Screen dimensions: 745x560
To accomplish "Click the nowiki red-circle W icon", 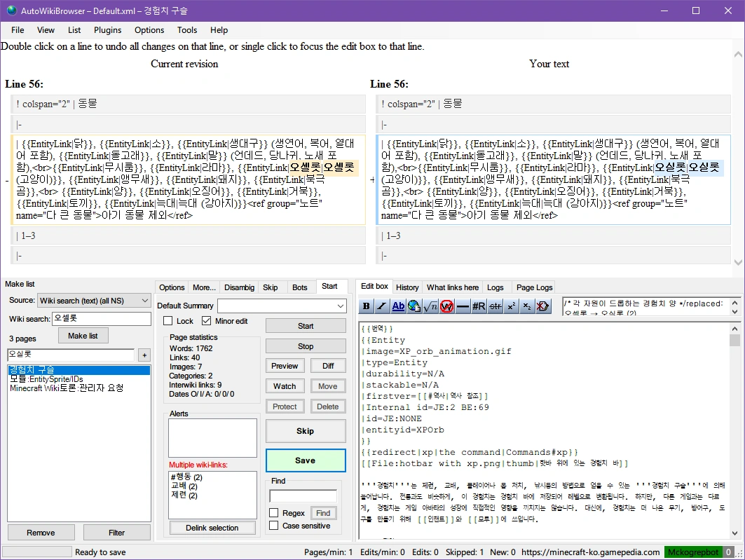I will click(446, 306).
